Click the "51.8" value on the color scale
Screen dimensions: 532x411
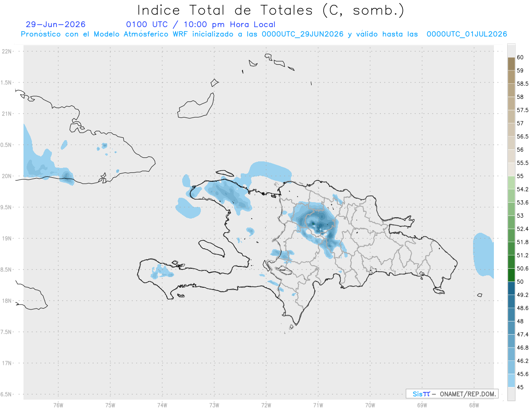[x=523, y=242]
